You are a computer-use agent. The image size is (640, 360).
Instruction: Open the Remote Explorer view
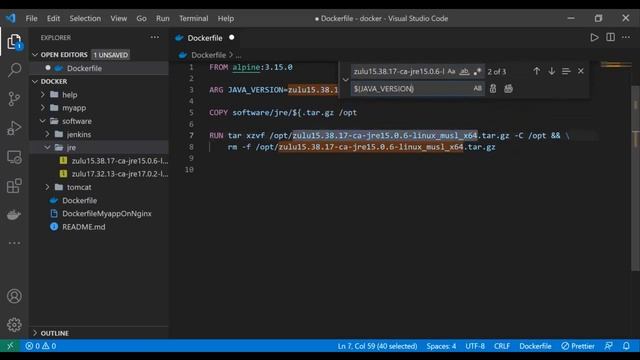tap(14, 157)
